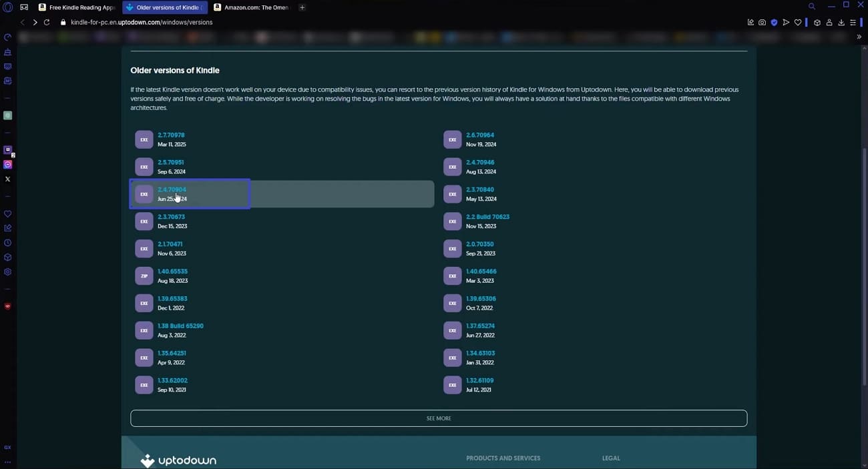
Task: Click the SEE MORE button
Action: pyautogui.click(x=439, y=418)
